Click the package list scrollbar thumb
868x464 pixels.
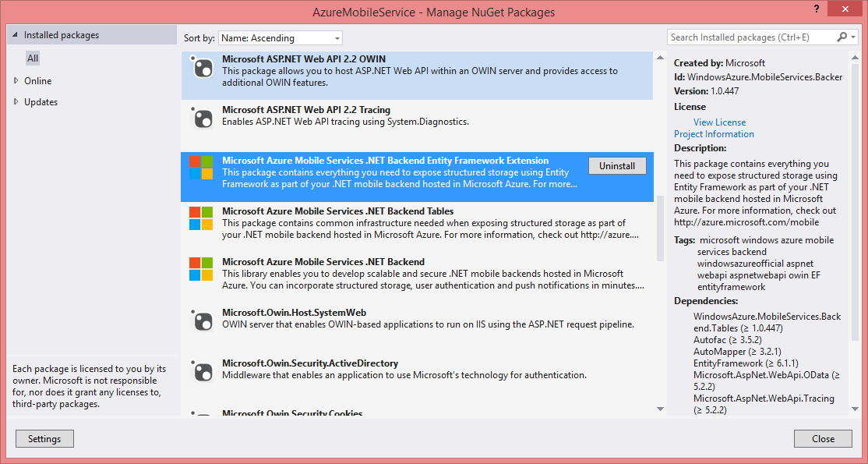click(x=660, y=228)
